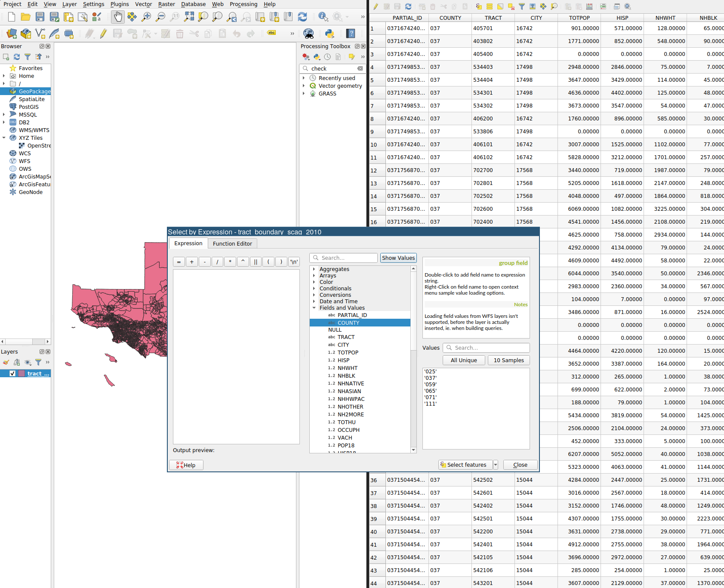Image resolution: width=724 pixels, height=588 pixels.
Task: Select the Pan Map hand tool
Action: (x=117, y=17)
